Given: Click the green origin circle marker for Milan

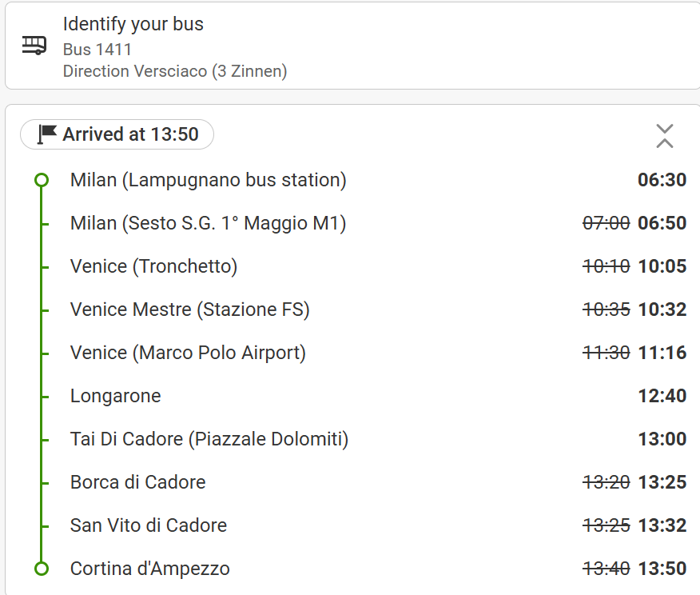Looking at the screenshot, I should pyautogui.click(x=42, y=180).
